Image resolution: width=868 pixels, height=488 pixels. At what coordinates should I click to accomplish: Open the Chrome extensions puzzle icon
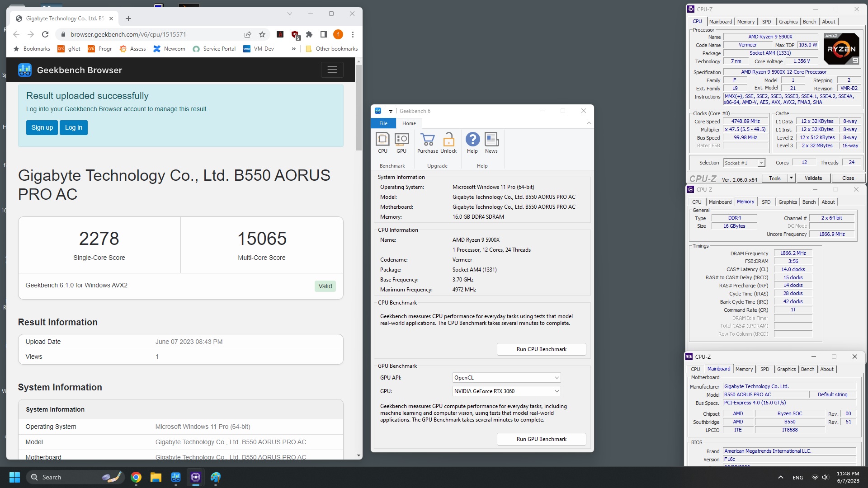[x=309, y=34]
